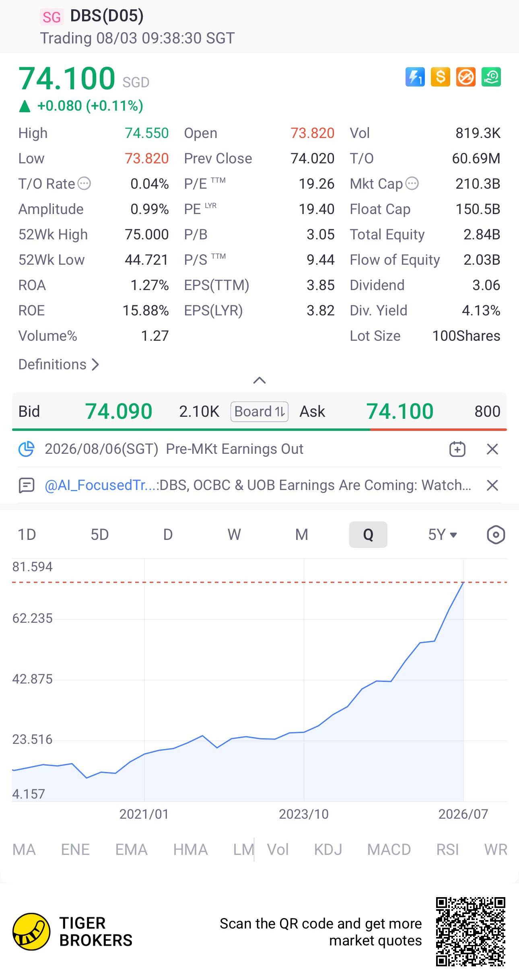
Task: Open chart settings hexagon icon
Action: tap(496, 535)
